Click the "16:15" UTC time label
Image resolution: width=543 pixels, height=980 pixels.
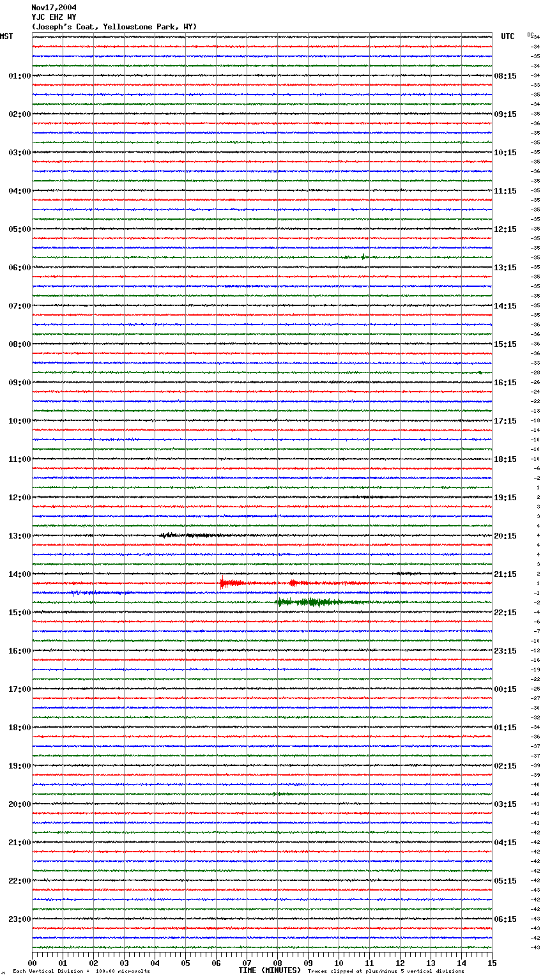[x=505, y=383]
